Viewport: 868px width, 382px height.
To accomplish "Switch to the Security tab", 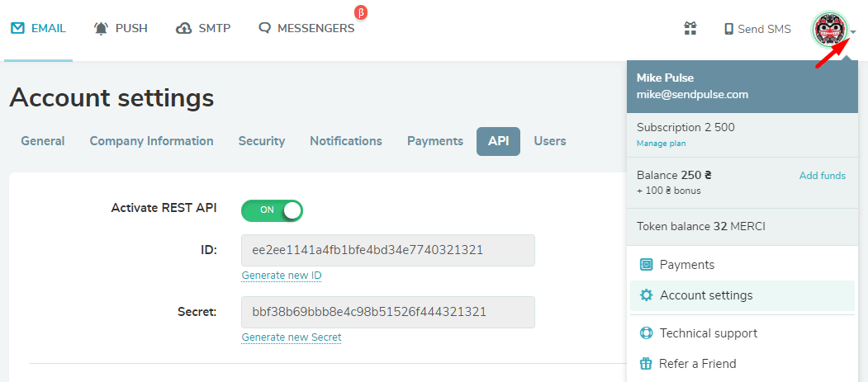I will [261, 141].
